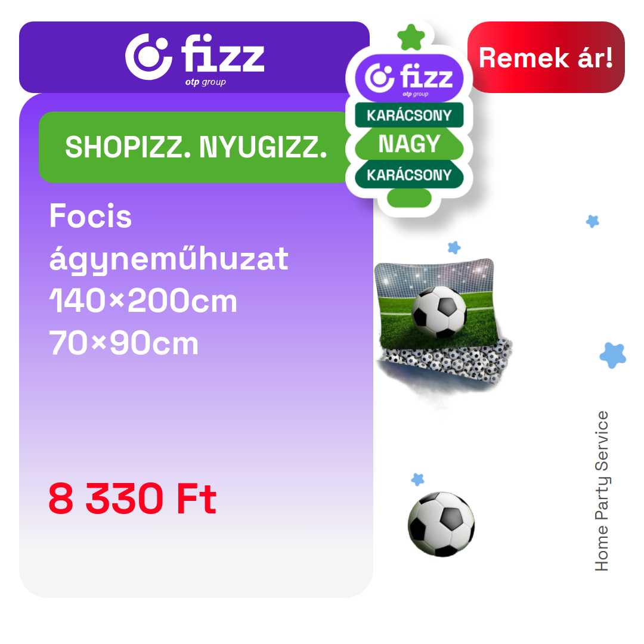Click the NAGY label on tree badge
This screenshot has height=644, width=644.
[409, 144]
